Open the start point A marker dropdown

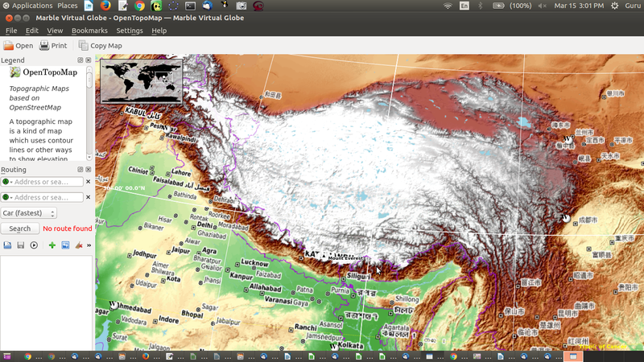point(7,182)
